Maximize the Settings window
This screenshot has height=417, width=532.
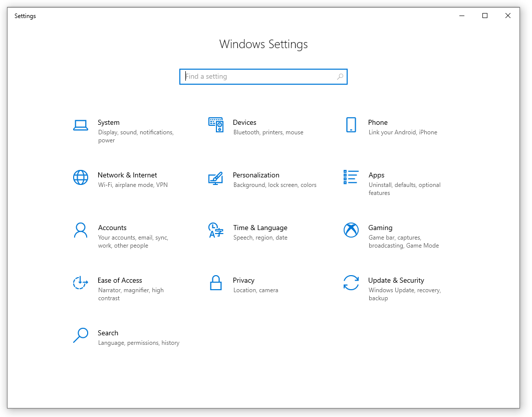click(485, 16)
